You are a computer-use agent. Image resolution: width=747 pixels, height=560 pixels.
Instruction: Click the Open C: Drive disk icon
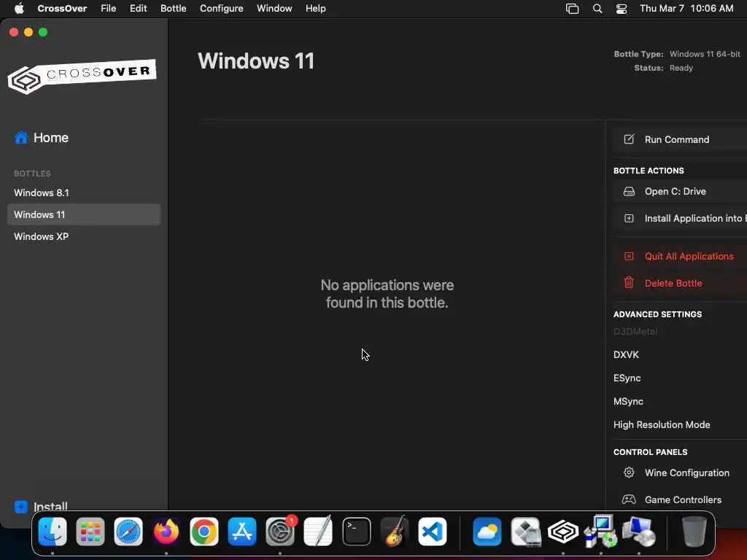click(629, 192)
